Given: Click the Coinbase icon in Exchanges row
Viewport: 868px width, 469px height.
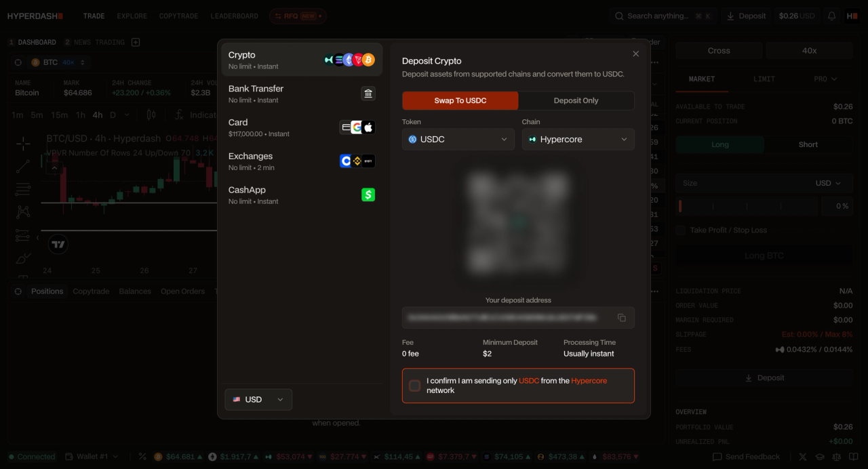Looking at the screenshot, I should [x=346, y=161].
